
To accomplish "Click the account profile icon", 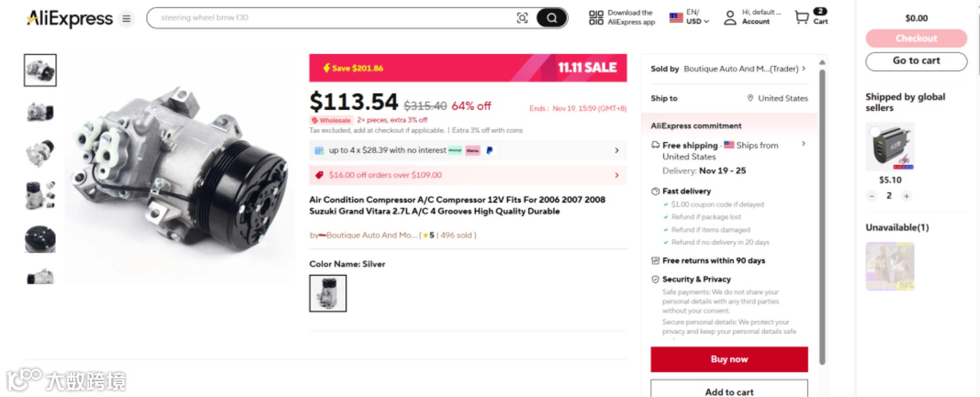I will 730,18.
